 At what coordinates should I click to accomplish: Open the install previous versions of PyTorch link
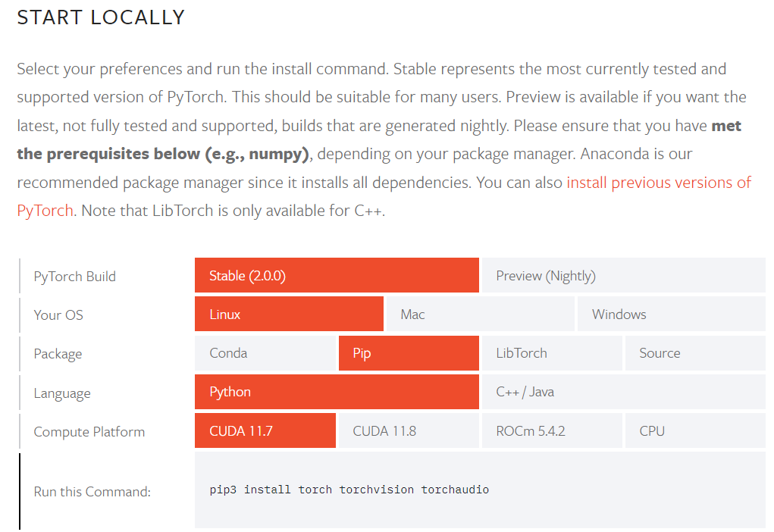(658, 183)
